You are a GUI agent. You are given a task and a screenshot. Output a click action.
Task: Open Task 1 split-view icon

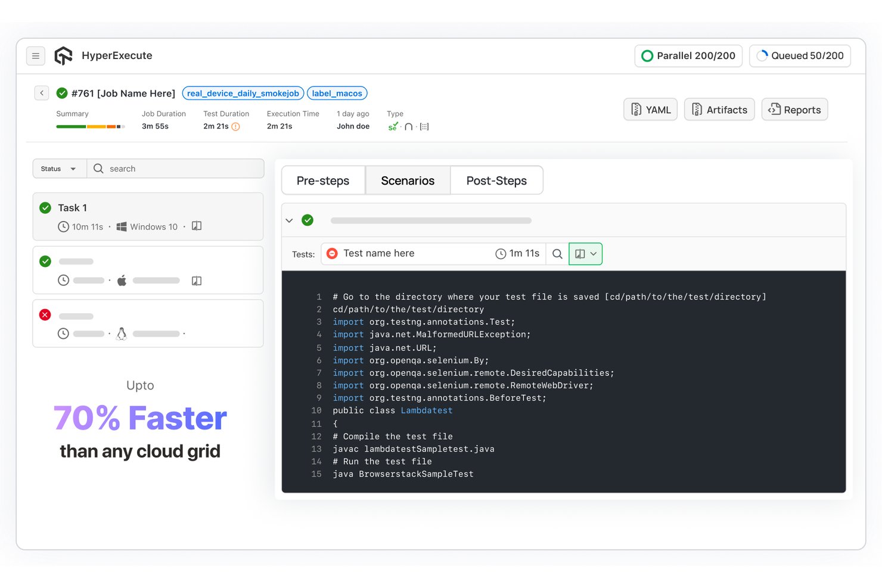pyautogui.click(x=197, y=226)
